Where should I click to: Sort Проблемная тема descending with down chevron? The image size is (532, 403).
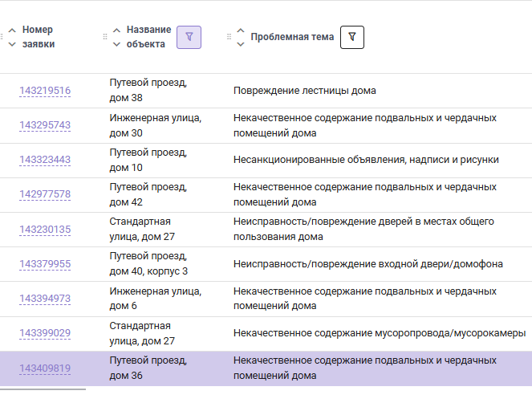click(241, 44)
